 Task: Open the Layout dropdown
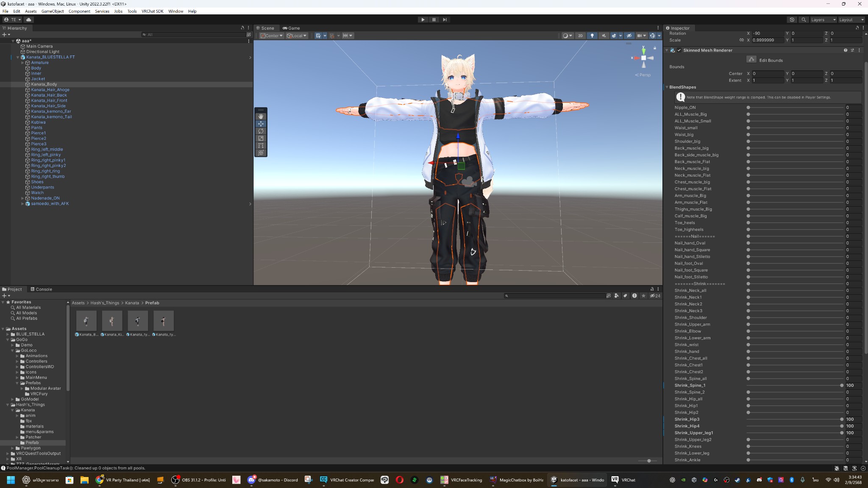[851, 19]
